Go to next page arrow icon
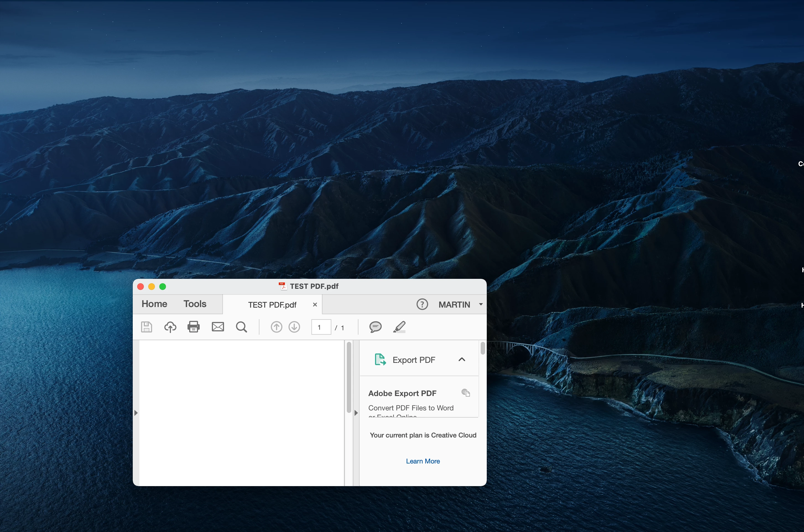 point(294,327)
